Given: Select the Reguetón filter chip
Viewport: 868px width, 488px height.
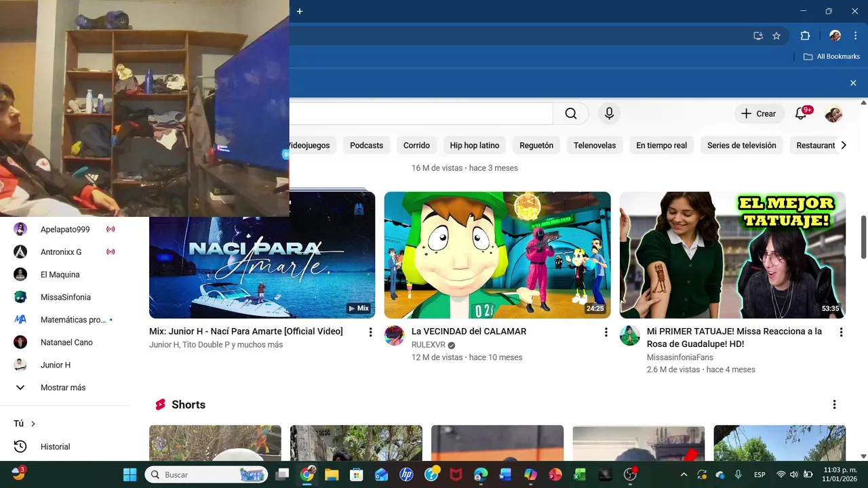Looking at the screenshot, I should [x=536, y=145].
